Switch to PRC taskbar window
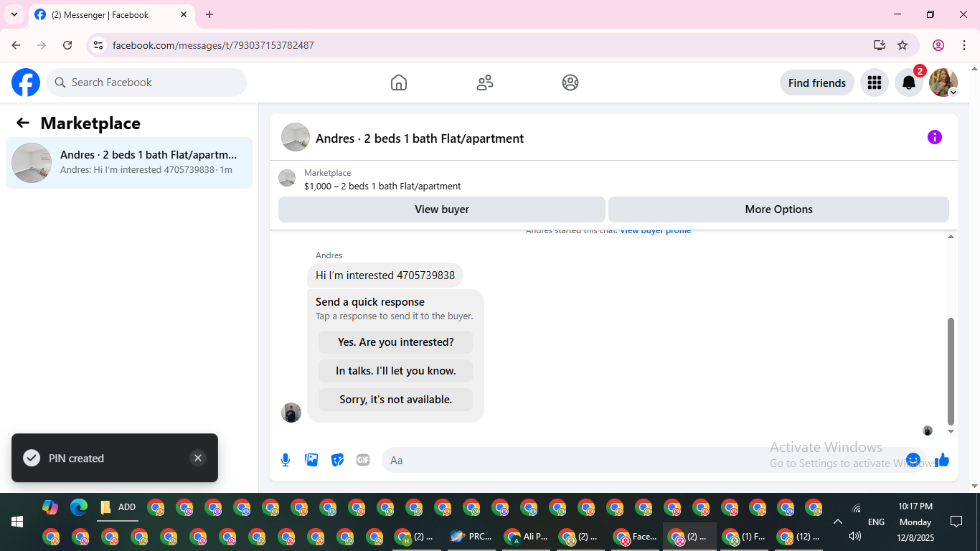 pyautogui.click(x=471, y=536)
